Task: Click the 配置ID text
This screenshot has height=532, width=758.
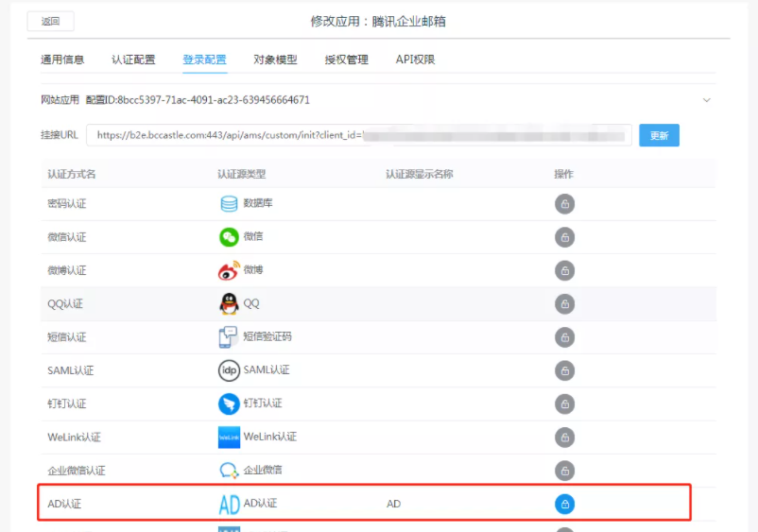Action: [198, 100]
